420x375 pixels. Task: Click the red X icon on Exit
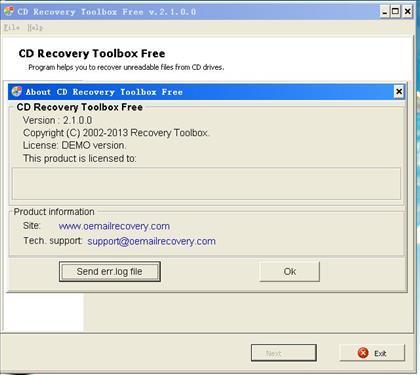363,353
